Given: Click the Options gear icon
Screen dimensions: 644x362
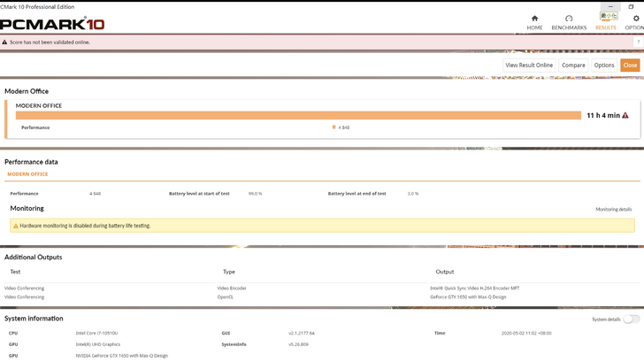Looking at the screenshot, I should 635,18.
